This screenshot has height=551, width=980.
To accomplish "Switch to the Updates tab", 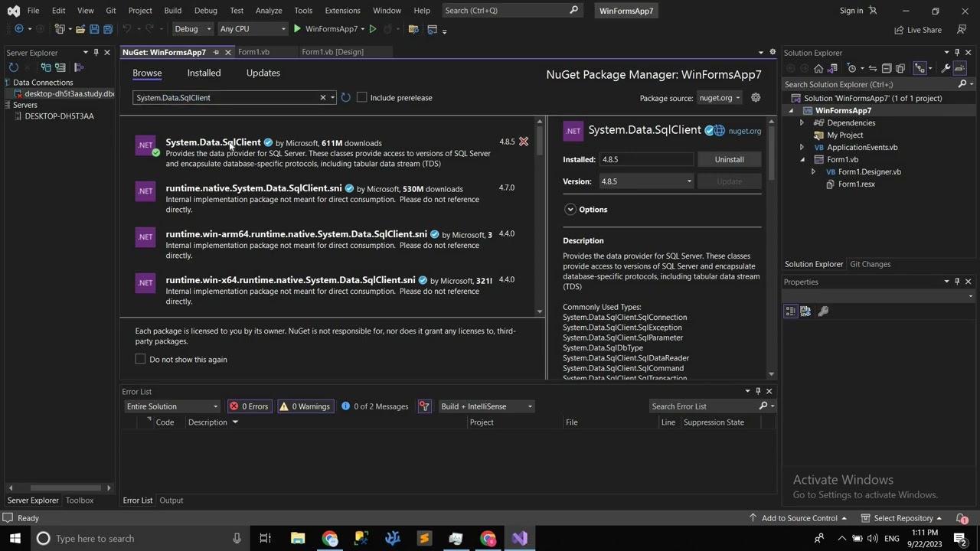I will [x=263, y=73].
